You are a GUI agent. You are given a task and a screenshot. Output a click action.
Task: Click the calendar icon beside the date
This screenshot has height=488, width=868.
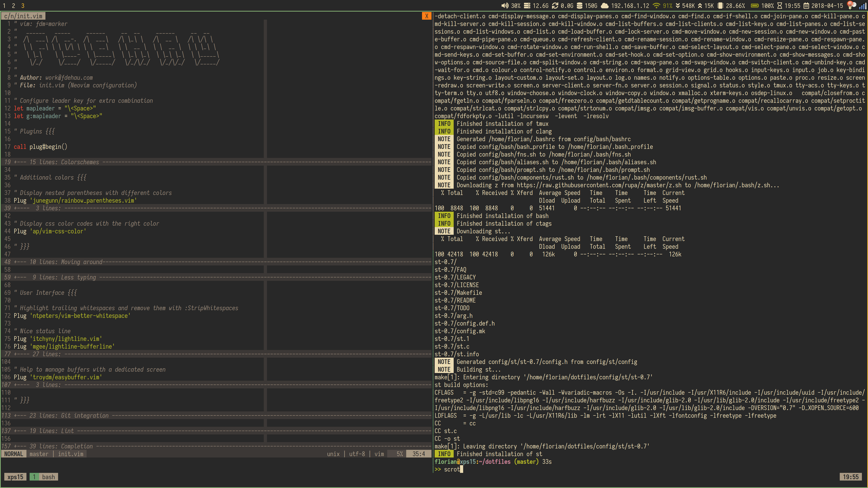(x=806, y=5)
